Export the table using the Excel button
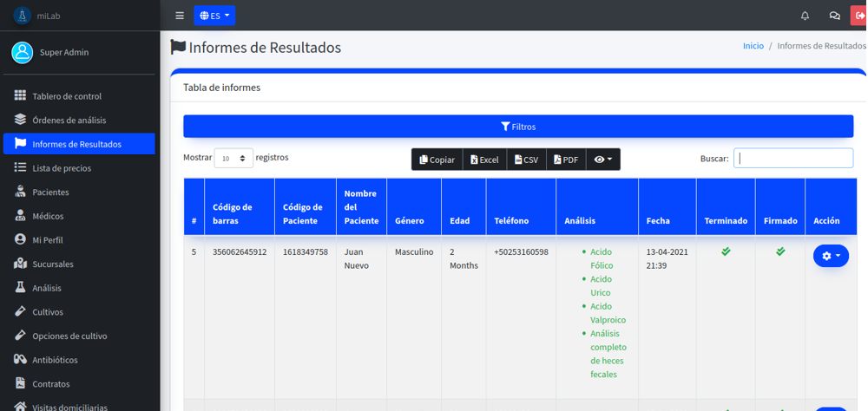 [484, 160]
